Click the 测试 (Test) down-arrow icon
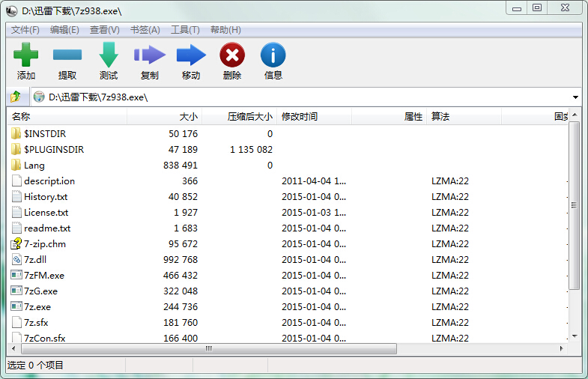The image size is (588, 379). click(109, 55)
